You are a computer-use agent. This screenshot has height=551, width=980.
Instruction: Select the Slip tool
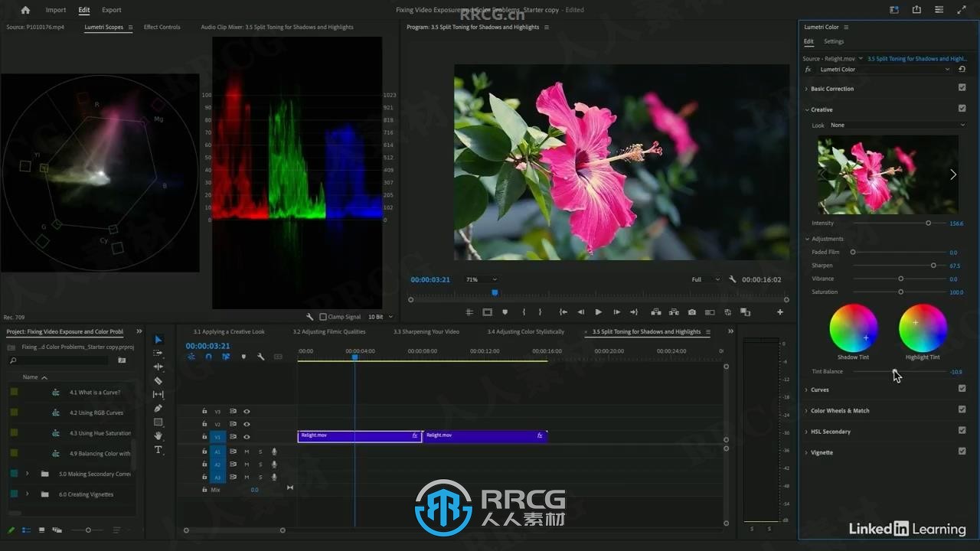tap(158, 394)
